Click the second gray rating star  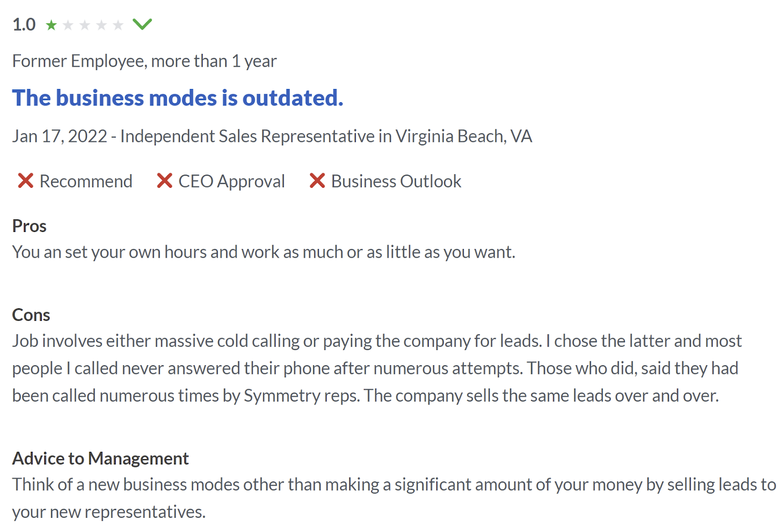click(68, 25)
